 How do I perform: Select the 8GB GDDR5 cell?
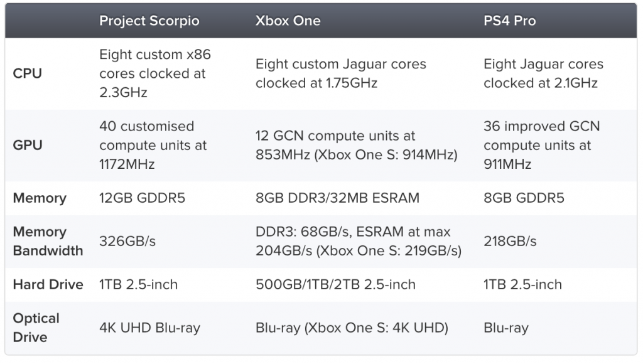point(524,198)
